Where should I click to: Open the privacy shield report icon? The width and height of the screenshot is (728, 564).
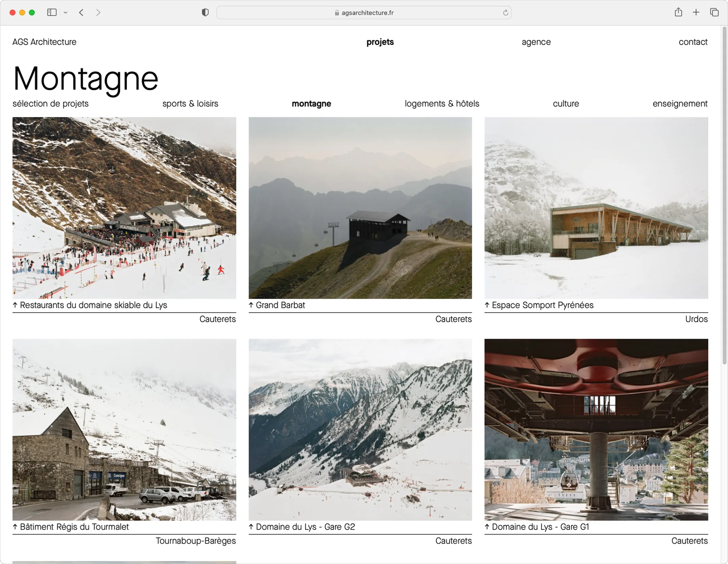205,13
